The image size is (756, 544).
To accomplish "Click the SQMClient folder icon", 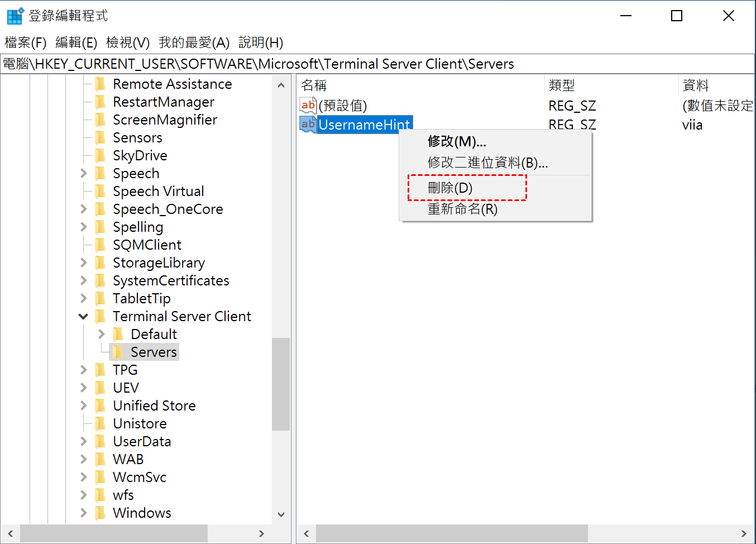I will point(101,245).
